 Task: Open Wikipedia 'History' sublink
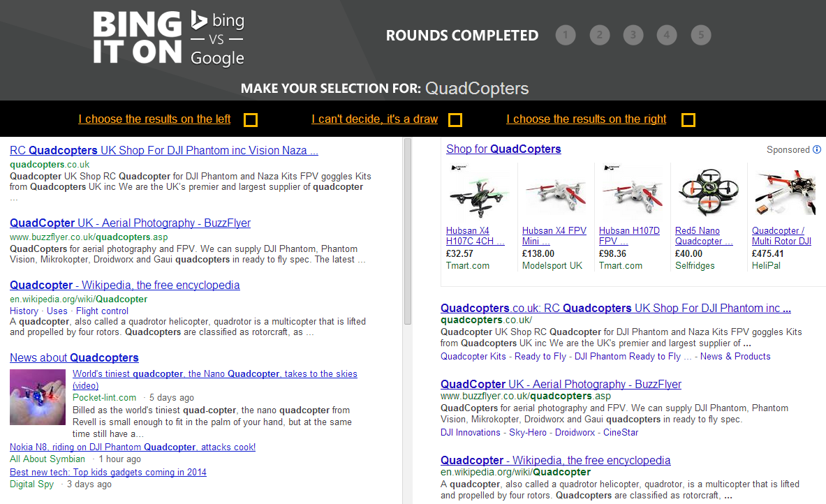point(24,311)
